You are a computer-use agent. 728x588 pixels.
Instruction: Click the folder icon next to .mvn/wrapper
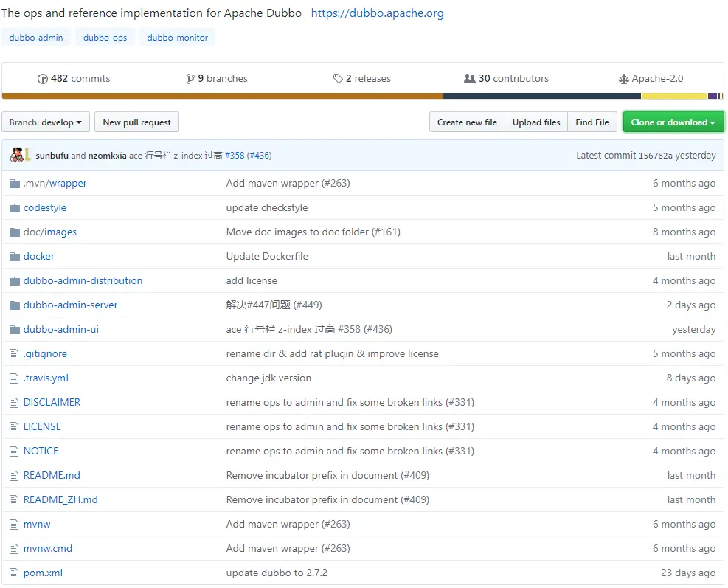[15, 184]
